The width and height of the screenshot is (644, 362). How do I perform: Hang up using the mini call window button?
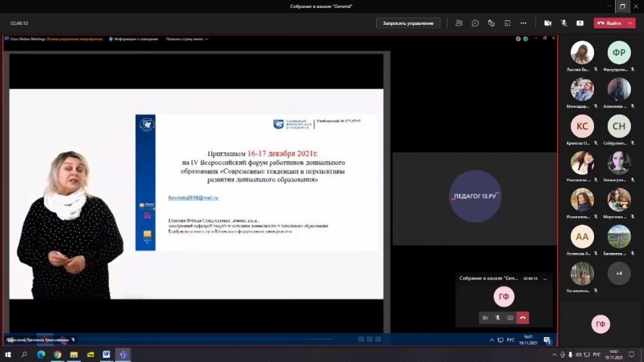[x=522, y=317]
